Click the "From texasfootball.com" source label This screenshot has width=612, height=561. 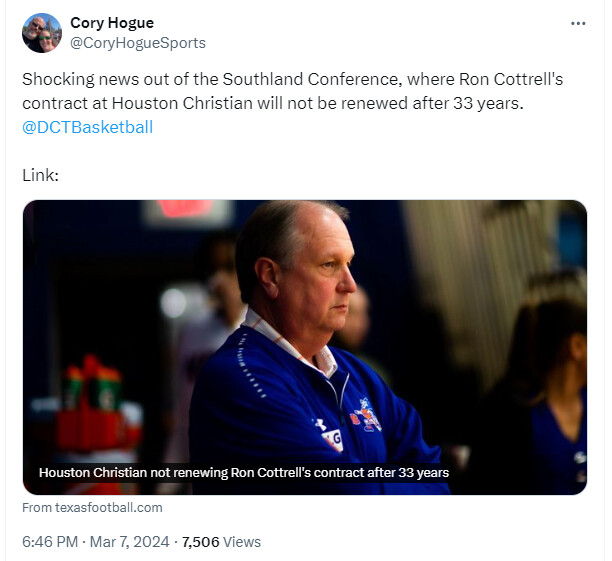(92, 508)
